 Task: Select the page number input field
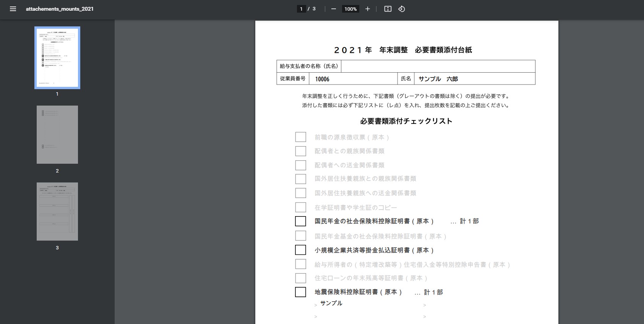(301, 9)
